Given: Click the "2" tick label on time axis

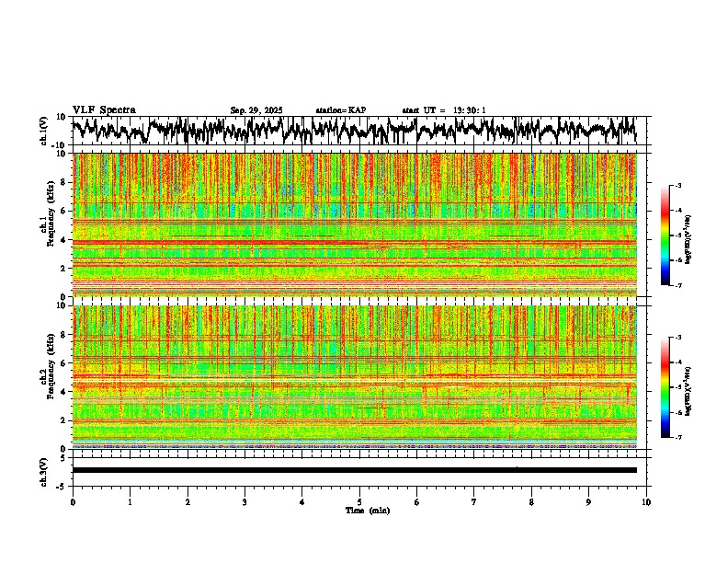Looking at the screenshot, I should [x=188, y=502].
